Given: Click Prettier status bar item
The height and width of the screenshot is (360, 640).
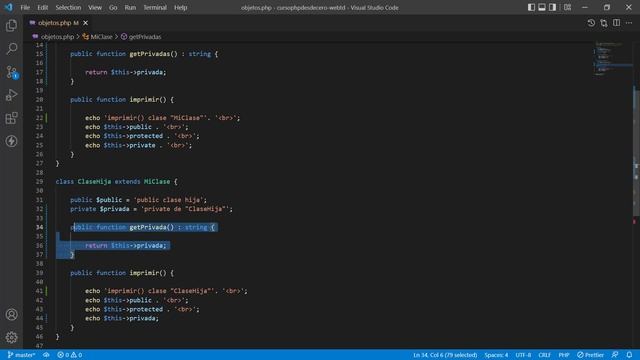Looking at the screenshot, I should (x=591, y=355).
